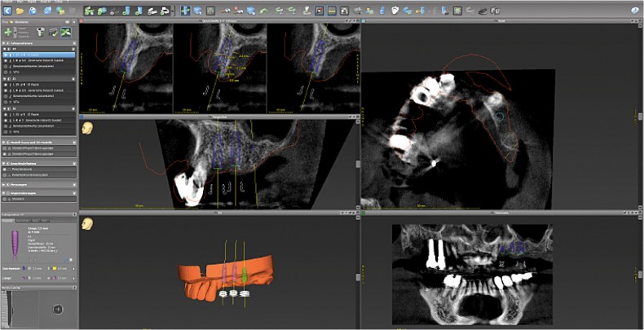This screenshot has height=330, width=644.
Task: Click the undo green curved arrow icon
Action: click(x=263, y=11)
